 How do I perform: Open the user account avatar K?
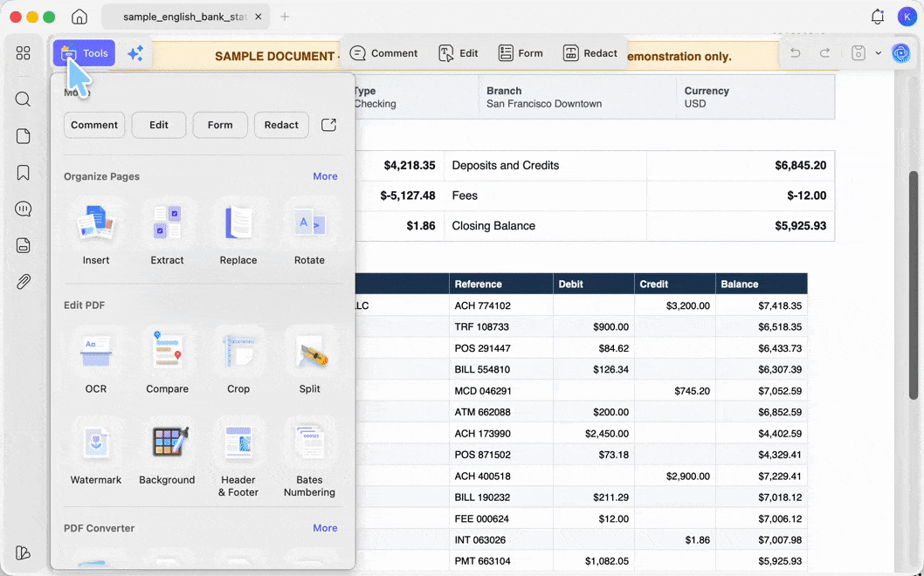[x=907, y=17]
